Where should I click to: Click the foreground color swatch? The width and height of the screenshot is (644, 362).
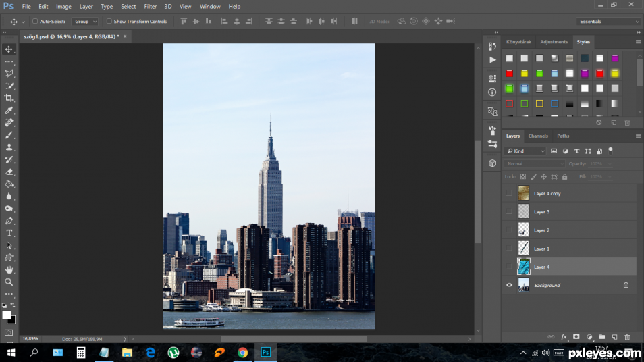[6, 315]
